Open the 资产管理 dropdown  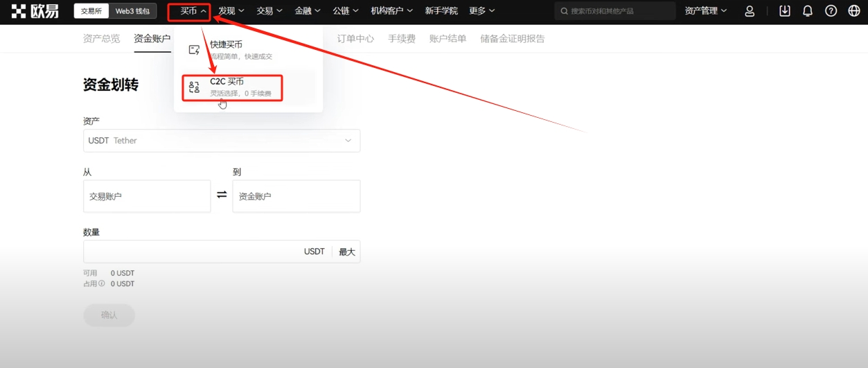tap(706, 11)
